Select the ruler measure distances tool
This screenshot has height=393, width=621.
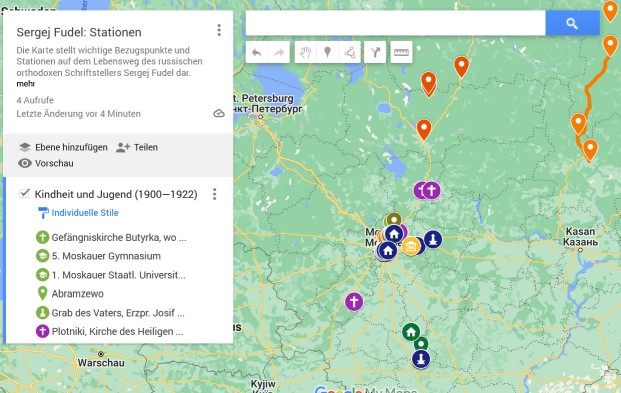[401, 52]
